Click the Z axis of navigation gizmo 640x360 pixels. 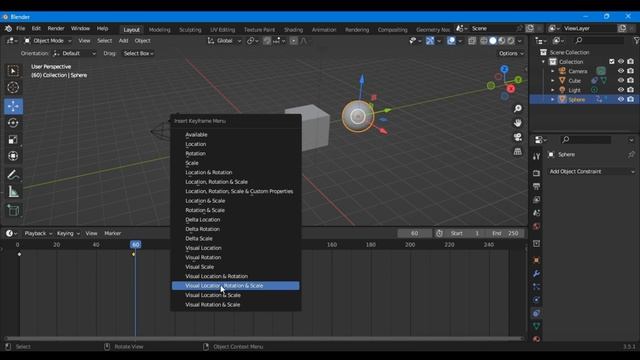click(504, 69)
